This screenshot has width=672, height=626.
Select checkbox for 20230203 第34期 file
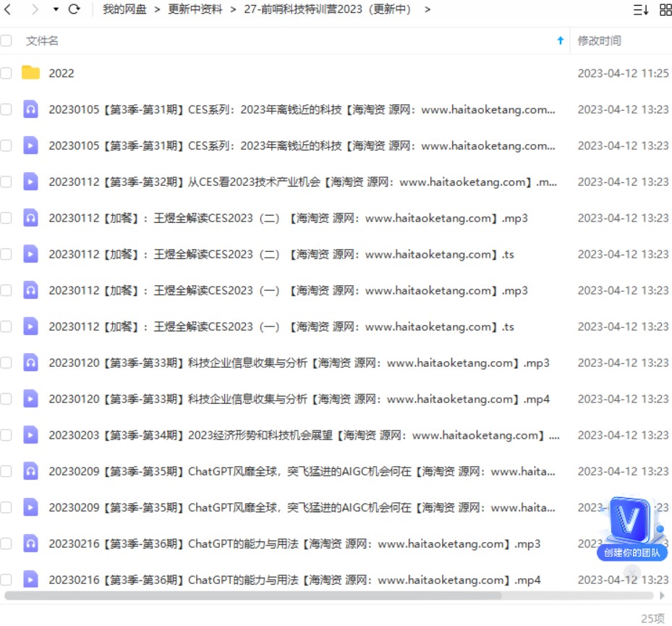pos(6,435)
